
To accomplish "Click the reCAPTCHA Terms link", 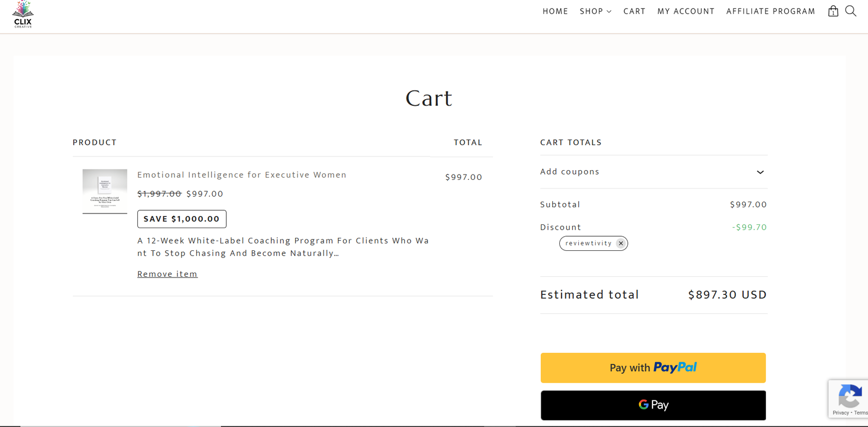I will [861, 413].
